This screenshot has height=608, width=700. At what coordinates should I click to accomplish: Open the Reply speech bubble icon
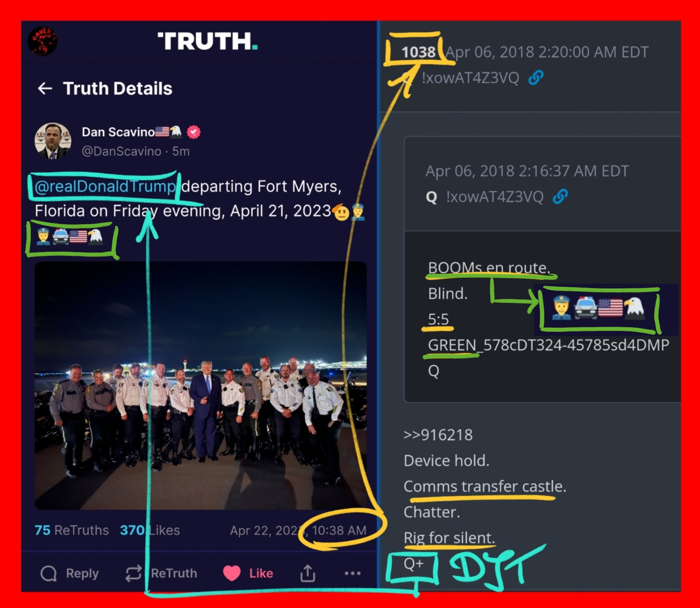(49, 573)
